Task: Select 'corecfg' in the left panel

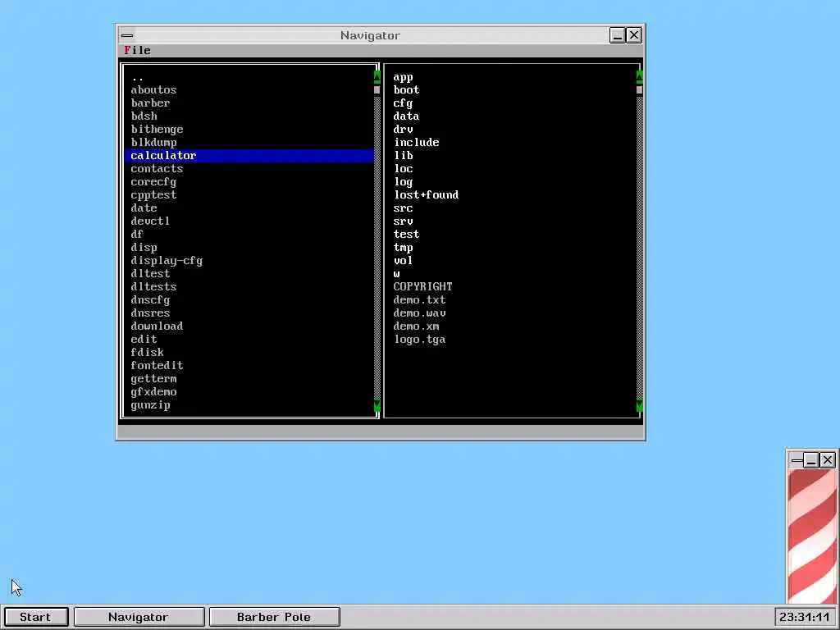Action: (249, 181)
